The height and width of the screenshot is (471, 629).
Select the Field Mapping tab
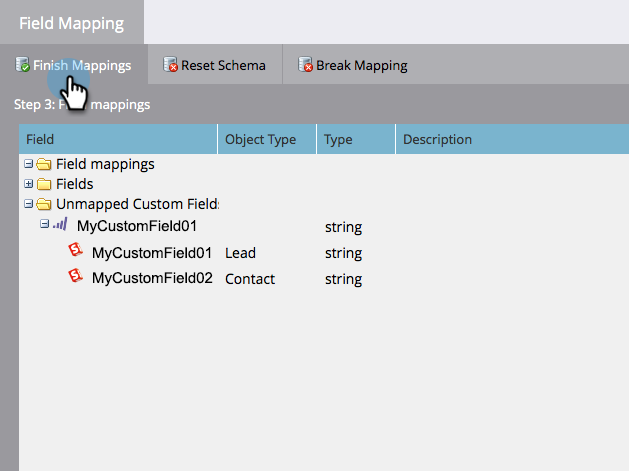71,22
